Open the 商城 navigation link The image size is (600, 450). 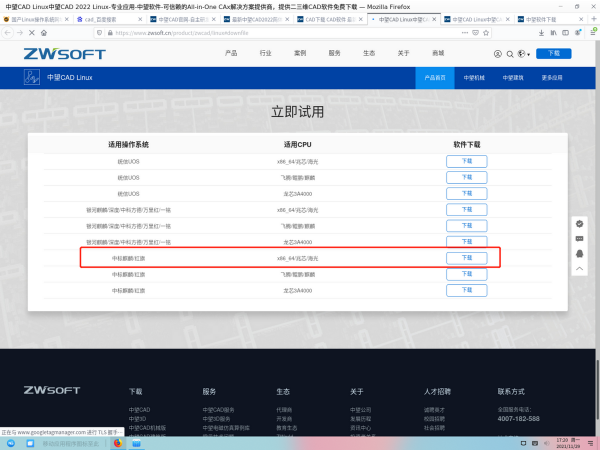[x=438, y=53]
